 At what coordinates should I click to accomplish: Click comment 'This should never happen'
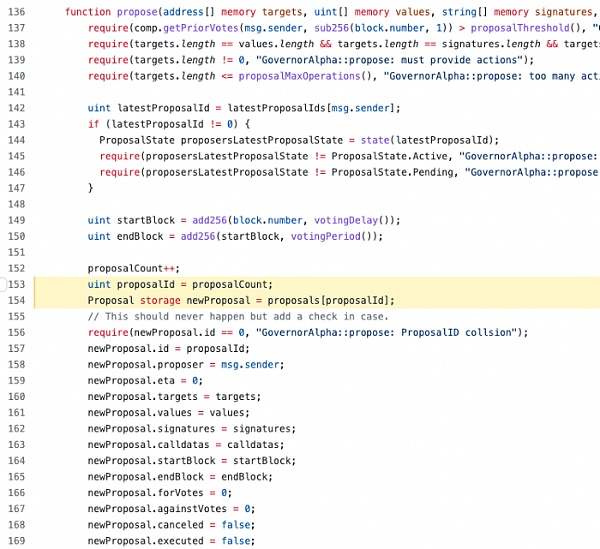[175, 317]
